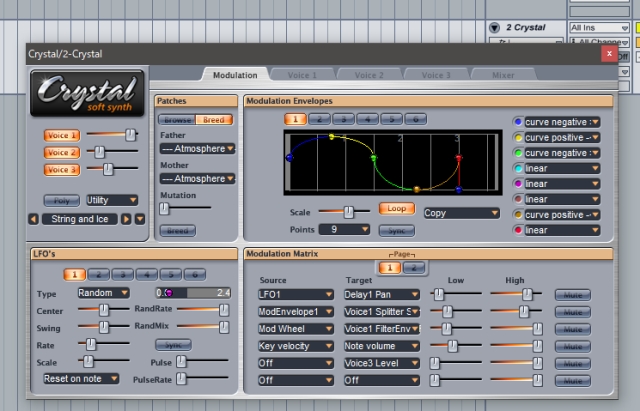Select the orange envelope point at the curve bottom

[x=417, y=189]
